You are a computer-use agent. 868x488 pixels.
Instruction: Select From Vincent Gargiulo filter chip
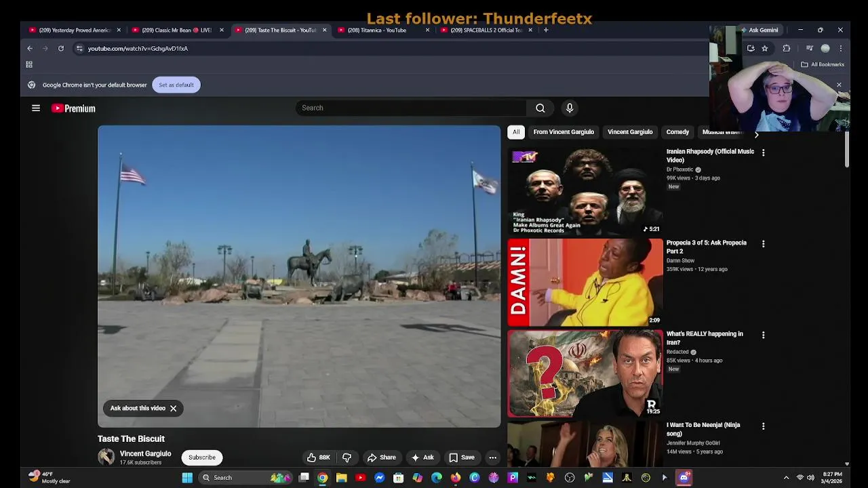point(564,132)
